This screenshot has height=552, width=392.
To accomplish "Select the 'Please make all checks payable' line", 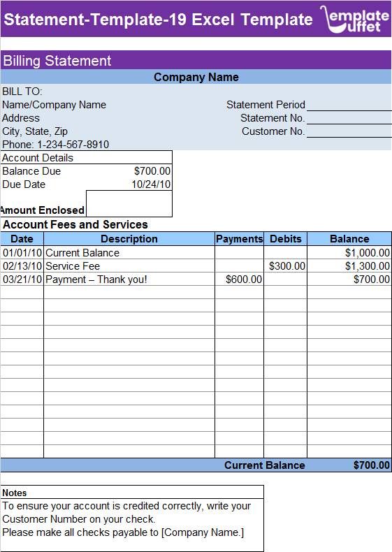I will [123, 532].
